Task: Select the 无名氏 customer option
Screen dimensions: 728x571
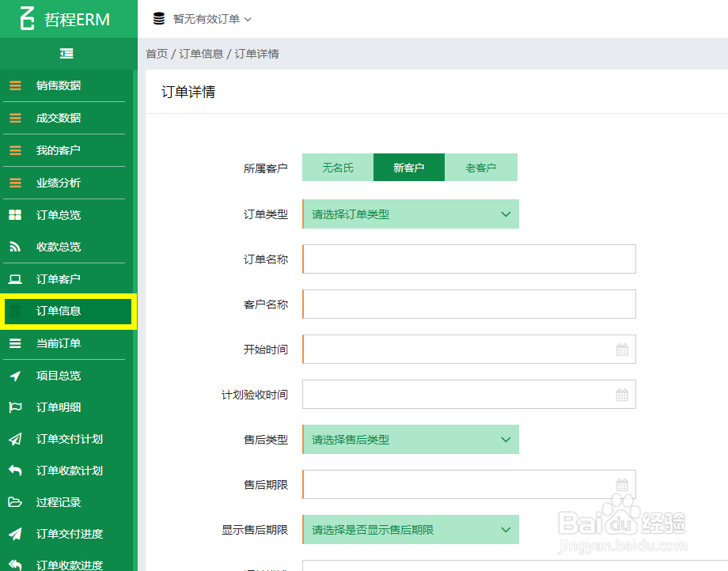Action: click(x=337, y=167)
